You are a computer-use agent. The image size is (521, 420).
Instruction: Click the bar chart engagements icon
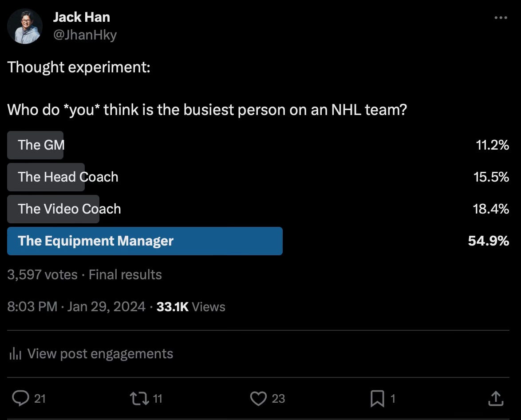(x=15, y=353)
